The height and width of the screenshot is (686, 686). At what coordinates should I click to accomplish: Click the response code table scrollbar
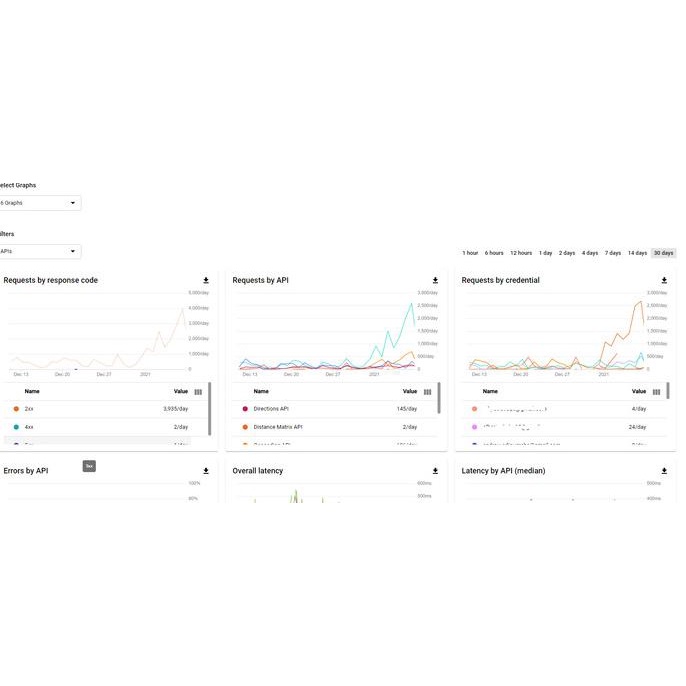(x=210, y=409)
